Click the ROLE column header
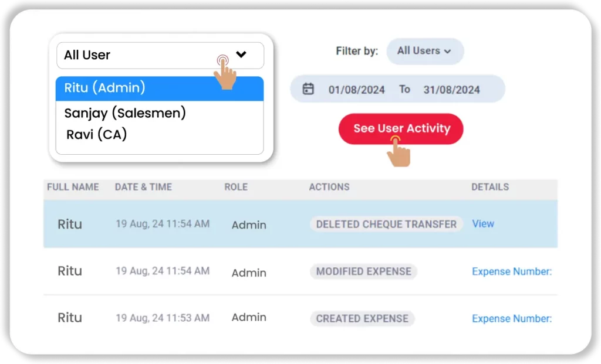The height and width of the screenshot is (364, 601). pyautogui.click(x=236, y=187)
